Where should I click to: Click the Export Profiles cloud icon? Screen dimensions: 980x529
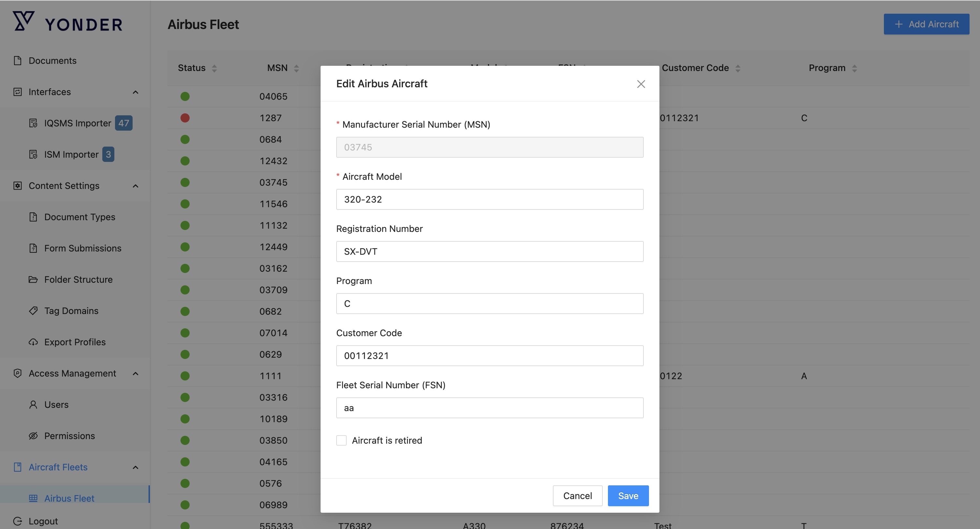click(33, 342)
